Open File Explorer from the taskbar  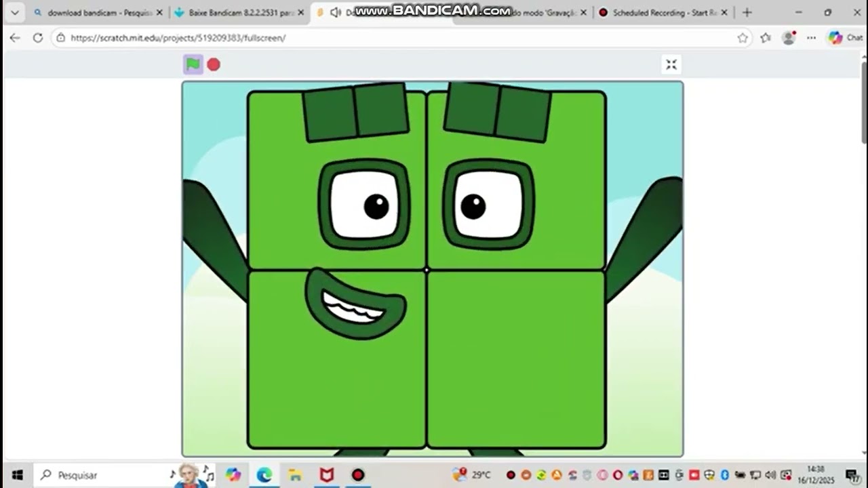[x=295, y=475]
